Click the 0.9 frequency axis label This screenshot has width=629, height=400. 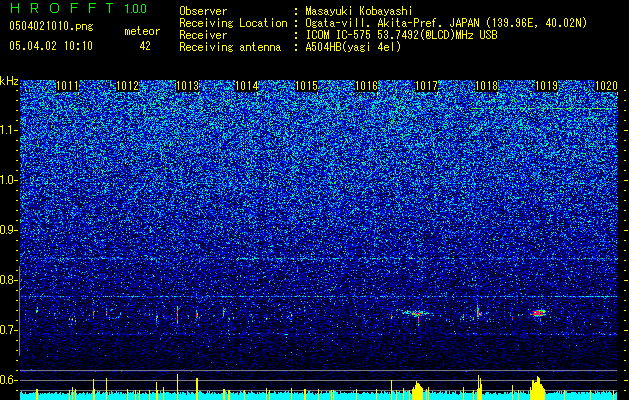pyautogui.click(x=9, y=230)
